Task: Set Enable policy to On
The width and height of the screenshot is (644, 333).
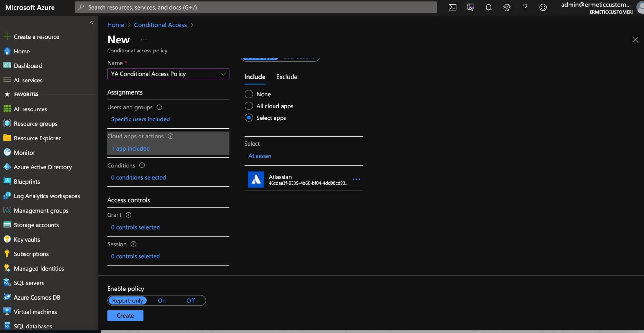Action: 161,300
